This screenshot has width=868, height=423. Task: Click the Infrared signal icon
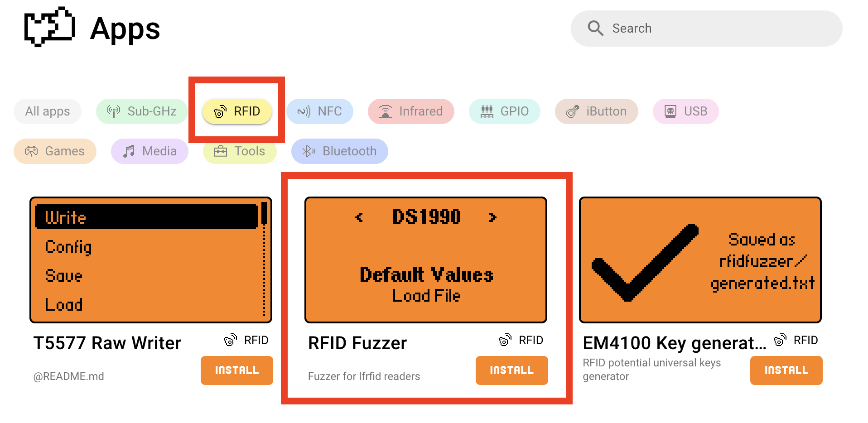click(x=386, y=111)
